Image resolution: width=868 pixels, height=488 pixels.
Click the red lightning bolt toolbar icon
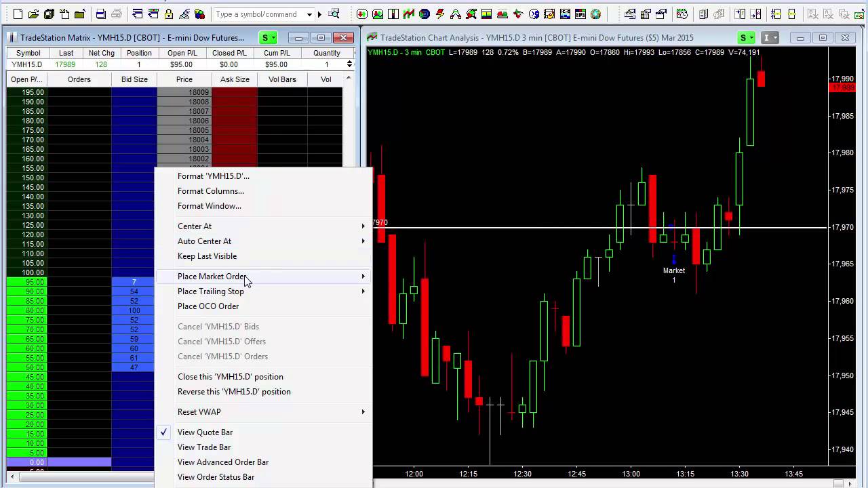coord(440,14)
